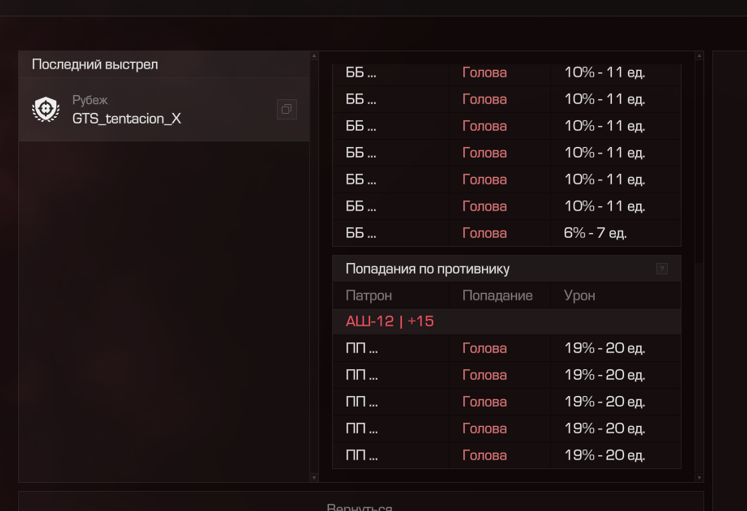This screenshot has width=747, height=511.
Task: Click the up arrow of left panel scrollbar
Action: click(x=314, y=56)
